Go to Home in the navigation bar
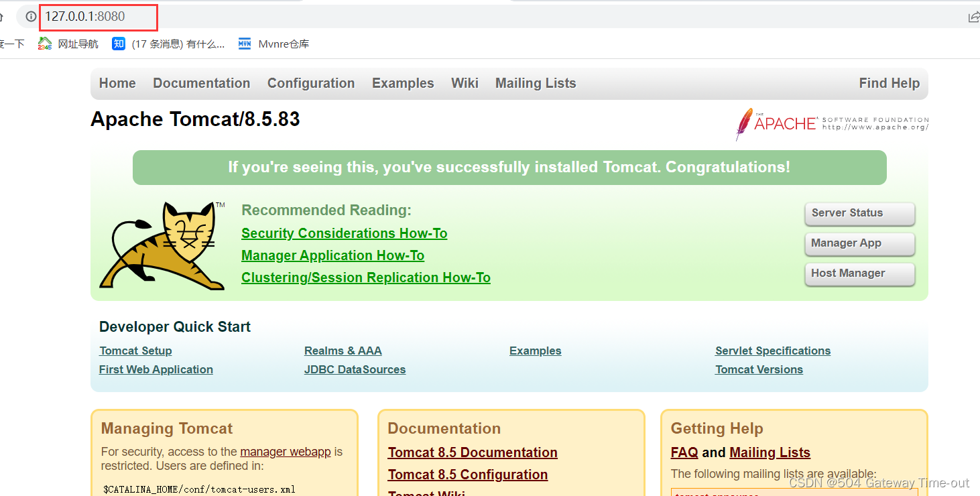The height and width of the screenshot is (496, 980). (117, 83)
